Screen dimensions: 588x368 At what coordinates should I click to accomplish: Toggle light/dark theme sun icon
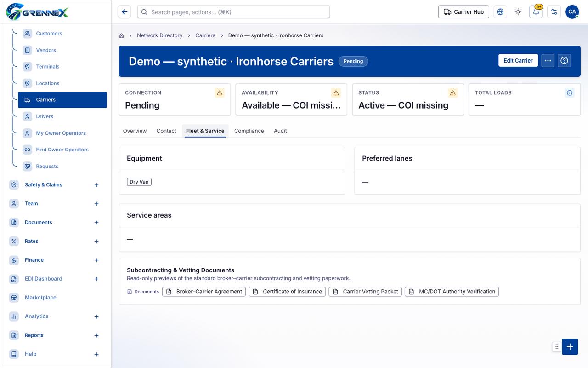pos(518,12)
